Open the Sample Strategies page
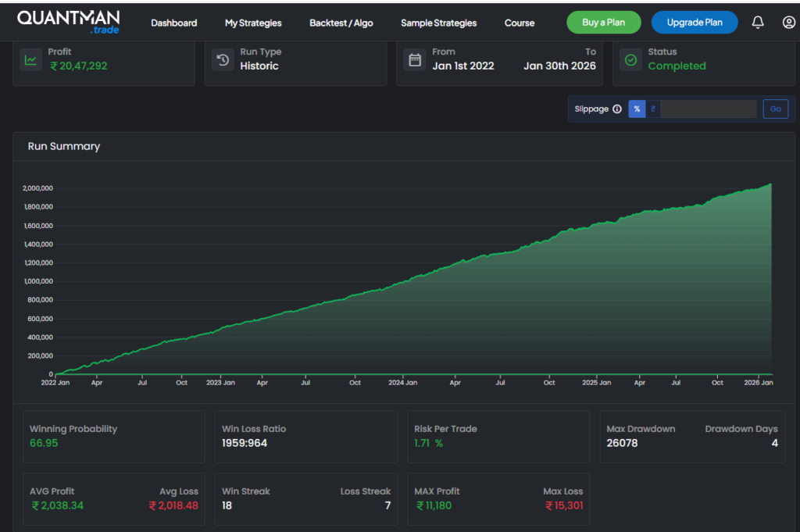This screenshot has width=800, height=532. pos(438,23)
